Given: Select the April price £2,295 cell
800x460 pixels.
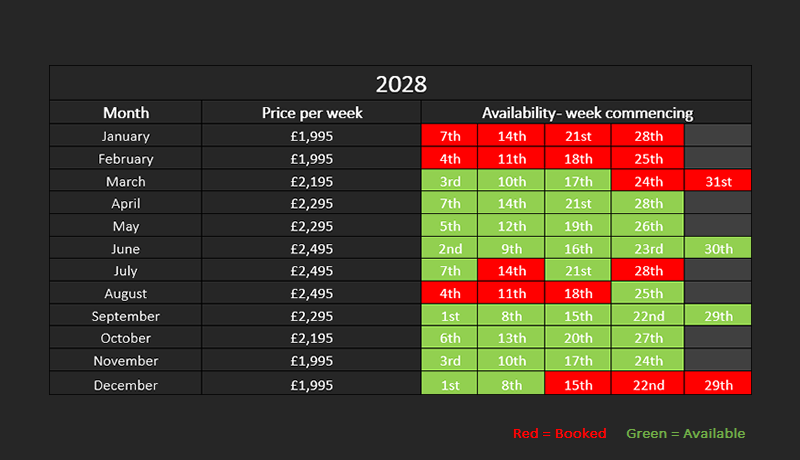Looking at the screenshot, I should point(312,204).
